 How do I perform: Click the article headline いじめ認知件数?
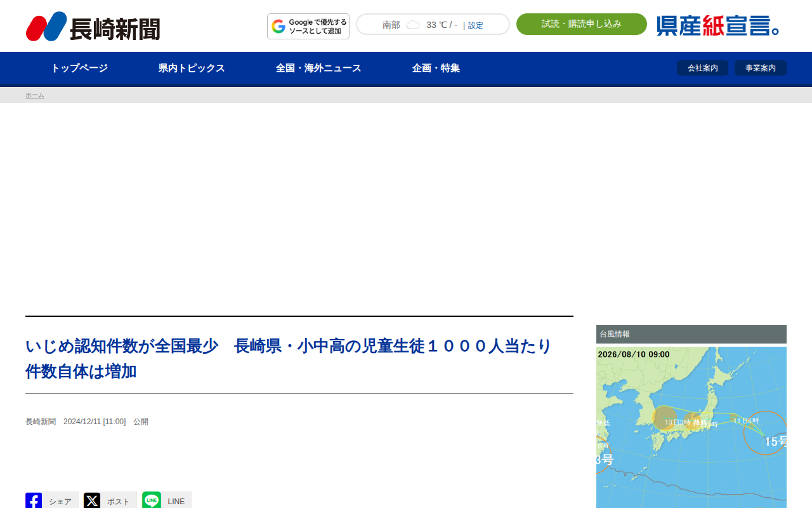[289, 359]
